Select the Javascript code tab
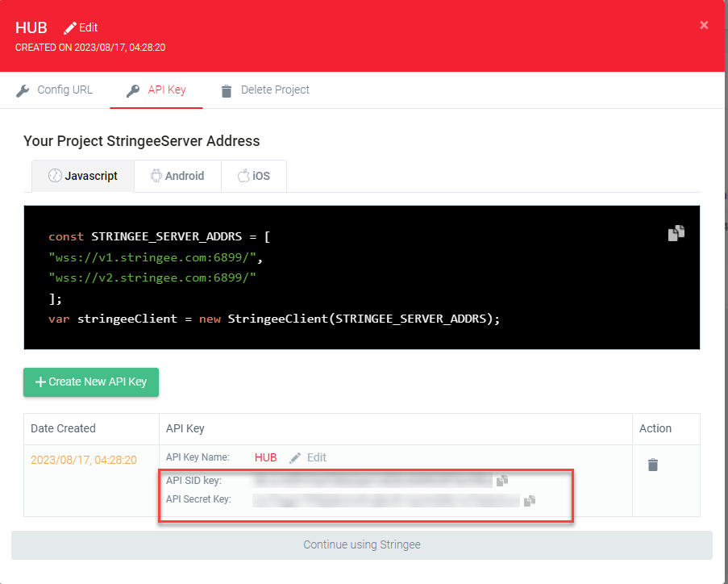The width and height of the screenshot is (728, 584). 83,176
